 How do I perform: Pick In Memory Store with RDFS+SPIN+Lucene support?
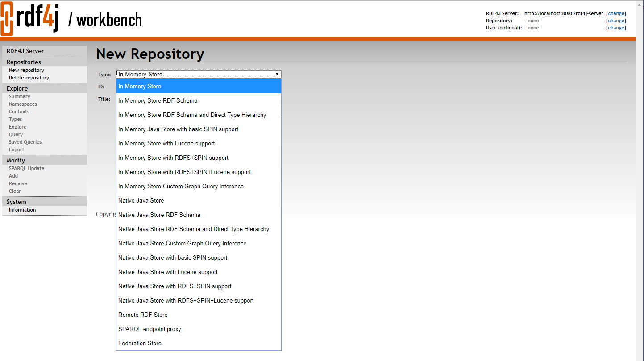click(199, 172)
